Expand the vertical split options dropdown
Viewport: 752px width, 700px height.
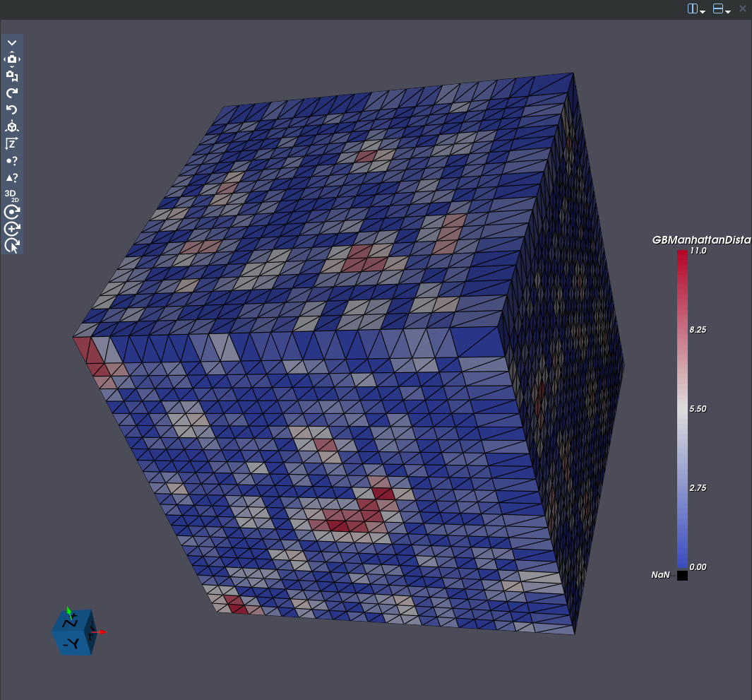tap(728, 9)
